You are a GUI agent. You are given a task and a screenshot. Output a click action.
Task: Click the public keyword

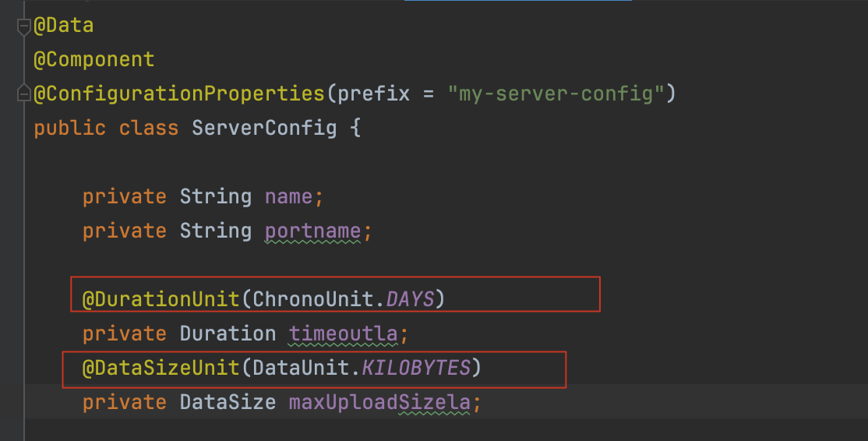pos(70,129)
